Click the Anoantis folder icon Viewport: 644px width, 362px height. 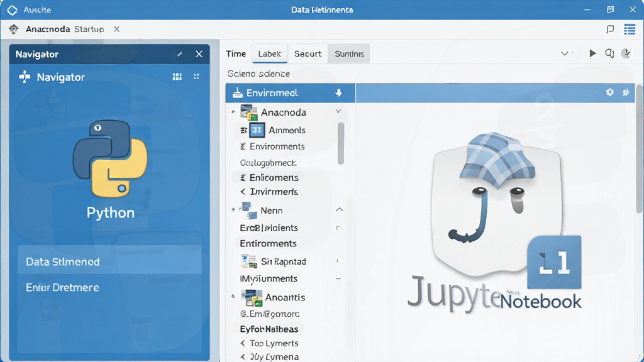click(x=252, y=298)
